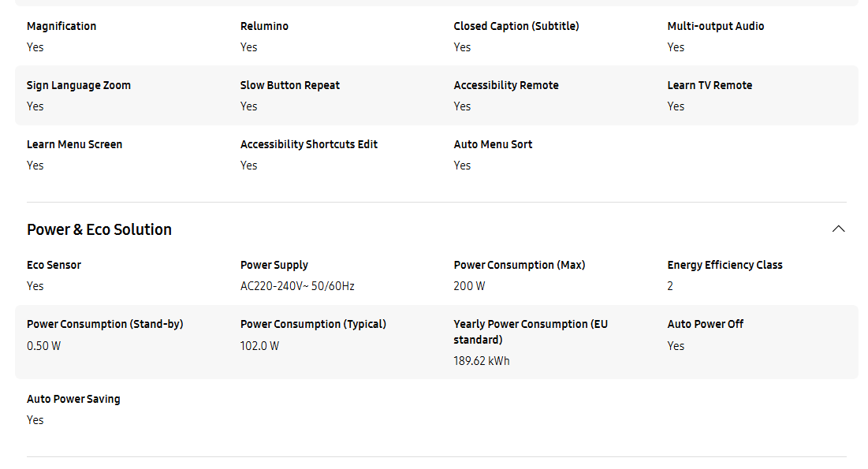
Task: Click the Relumino spec label
Action: (264, 26)
